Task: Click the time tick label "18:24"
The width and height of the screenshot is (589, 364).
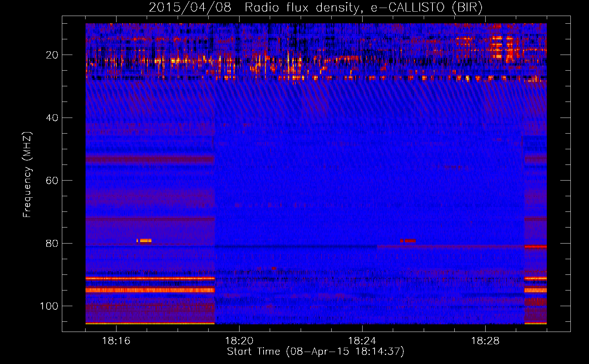Action: pyautogui.click(x=362, y=341)
